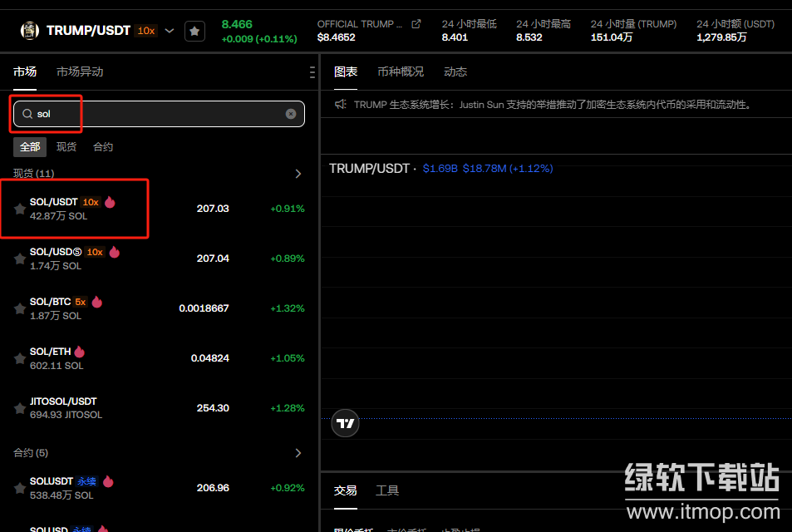Viewport: 792px width, 532px height.
Task: Select the 合约 filter button
Action: 103,147
